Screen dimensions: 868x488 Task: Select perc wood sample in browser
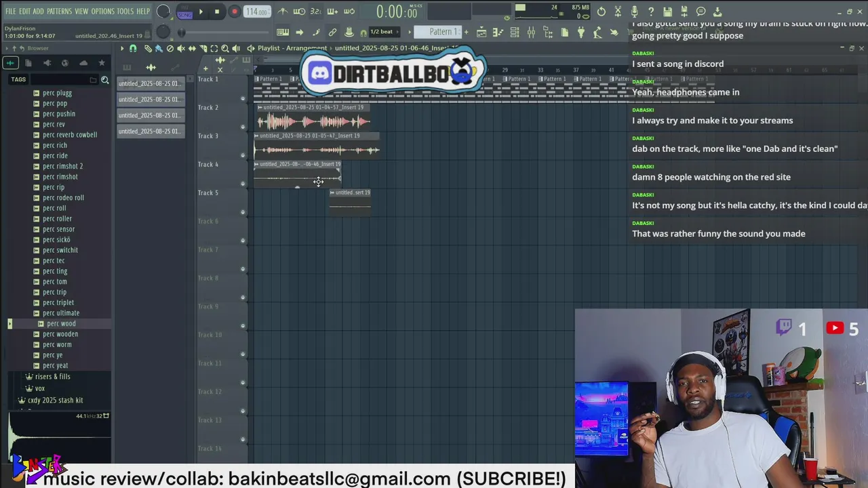click(61, 323)
